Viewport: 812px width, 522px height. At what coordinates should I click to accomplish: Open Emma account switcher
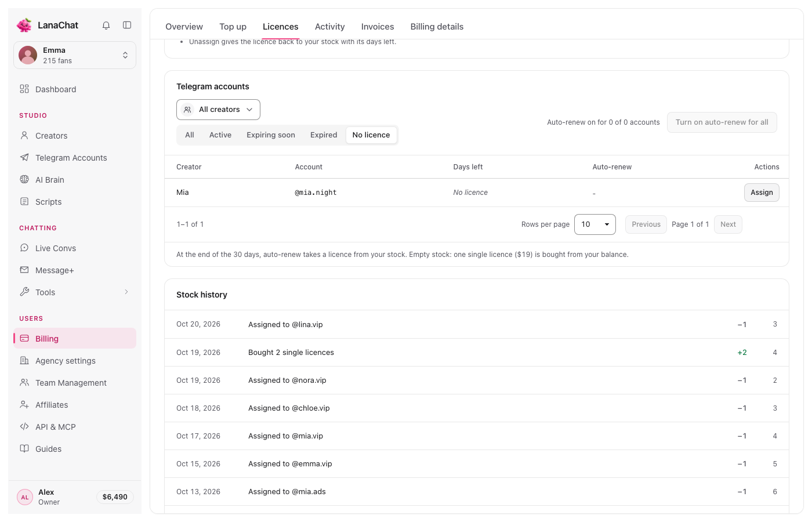75,55
